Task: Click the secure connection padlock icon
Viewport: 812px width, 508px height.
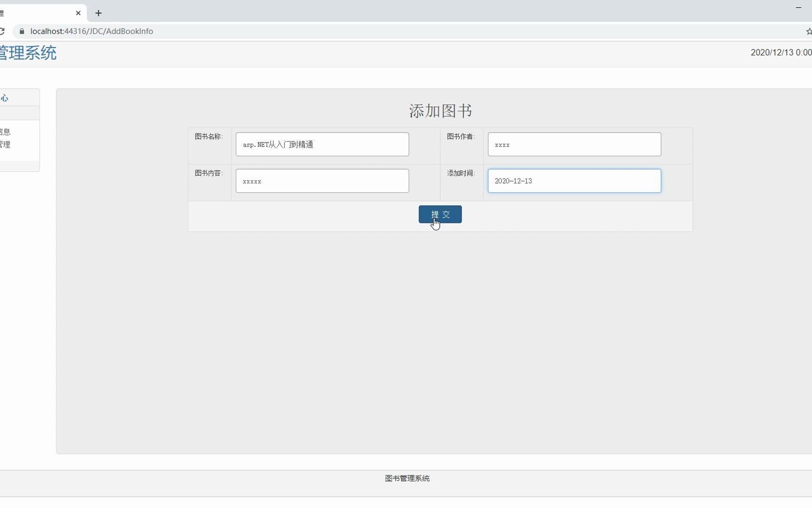Action: 22,31
